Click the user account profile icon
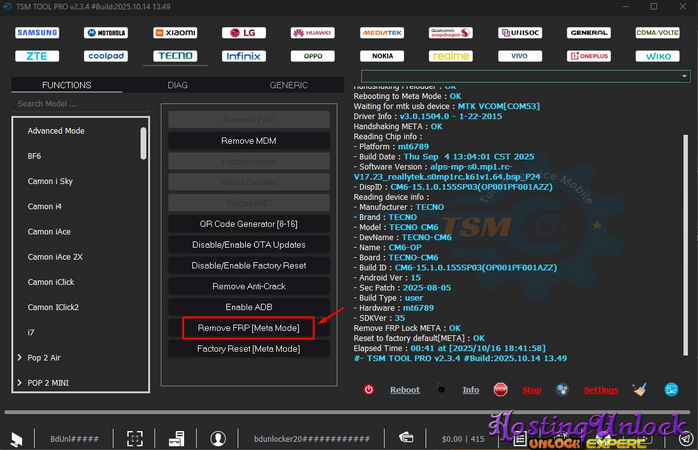 point(218,438)
